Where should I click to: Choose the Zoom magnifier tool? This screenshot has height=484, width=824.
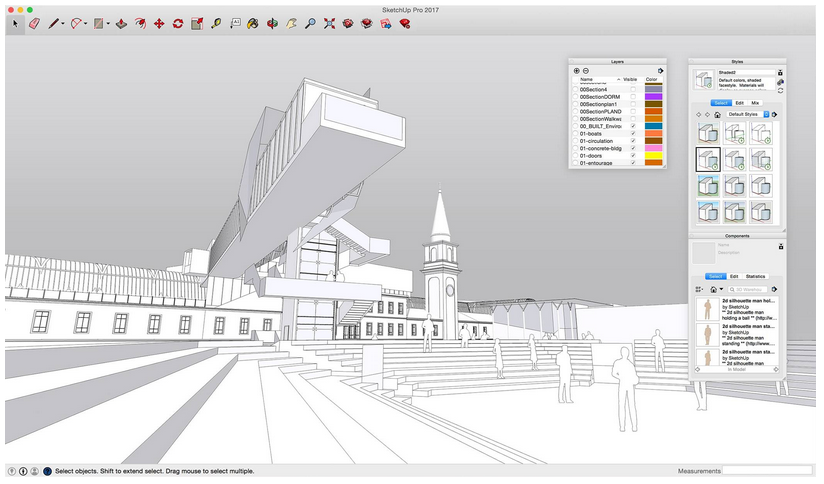click(311, 24)
